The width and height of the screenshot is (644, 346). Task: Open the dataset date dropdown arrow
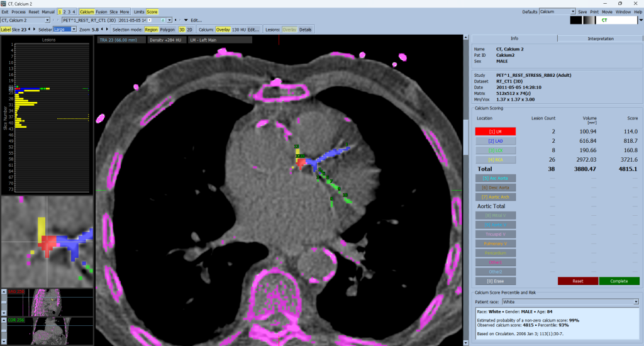pos(169,20)
